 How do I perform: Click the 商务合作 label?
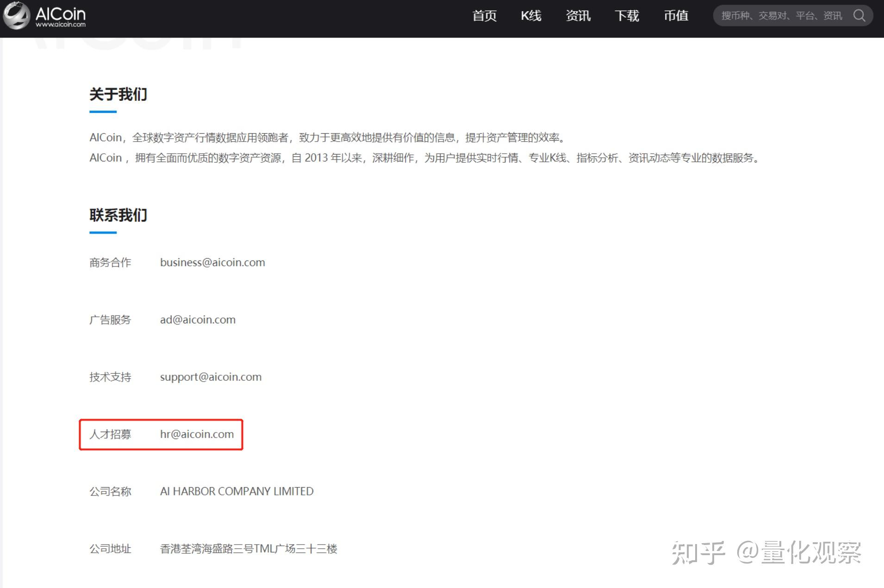110,262
